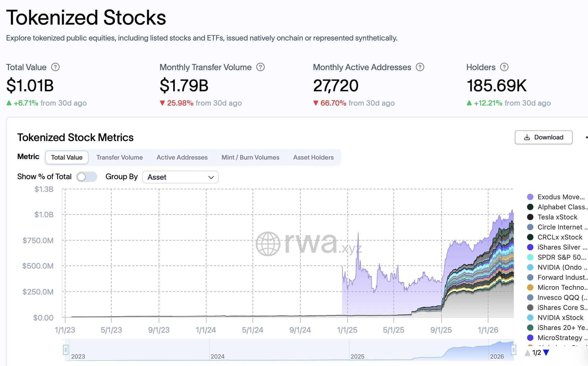Open the Mint / Burn Volumes tab
The image size is (588, 366).
250,157
